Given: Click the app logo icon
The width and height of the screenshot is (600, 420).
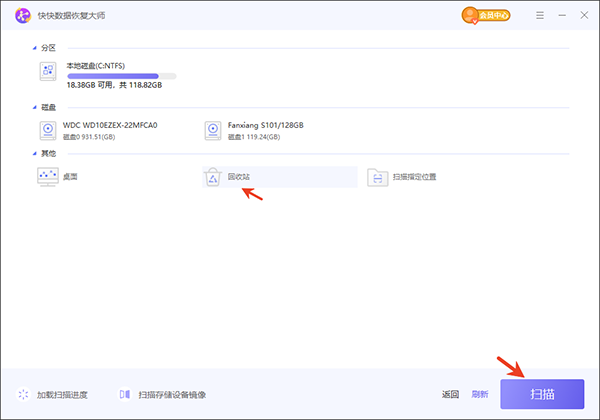Looking at the screenshot, I should click(23, 16).
